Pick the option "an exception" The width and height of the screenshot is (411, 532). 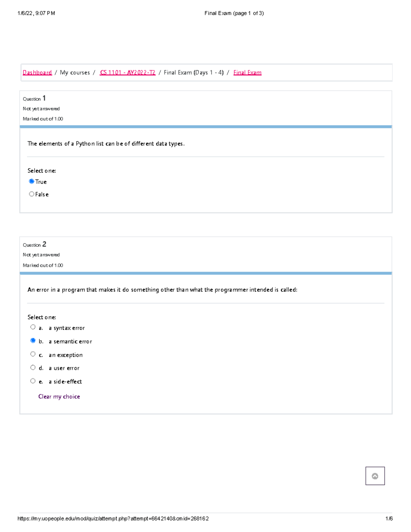pyautogui.click(x=33, y=354)
